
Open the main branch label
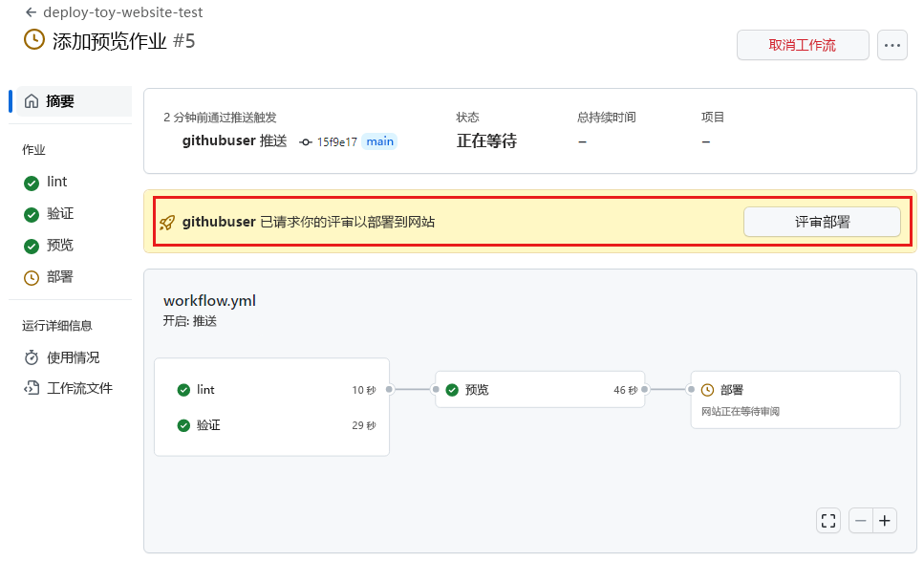pos(379,141)
